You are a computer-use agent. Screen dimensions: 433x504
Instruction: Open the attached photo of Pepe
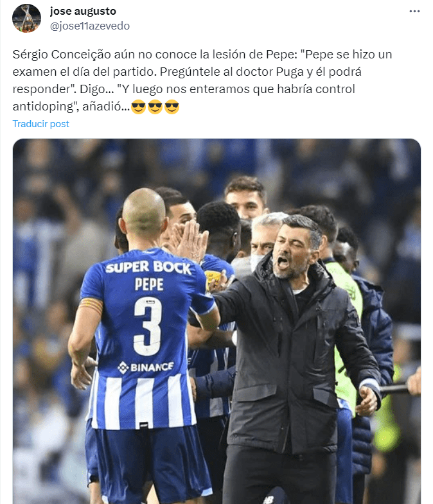216,321
